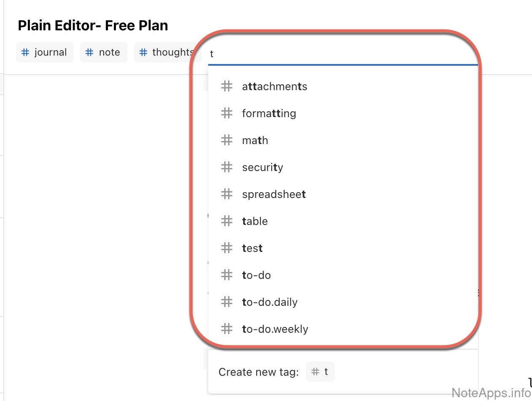Click the hash icon beside formatting
Image resolution: width=532 pixels, height=401 pixels.
[227, 113]
